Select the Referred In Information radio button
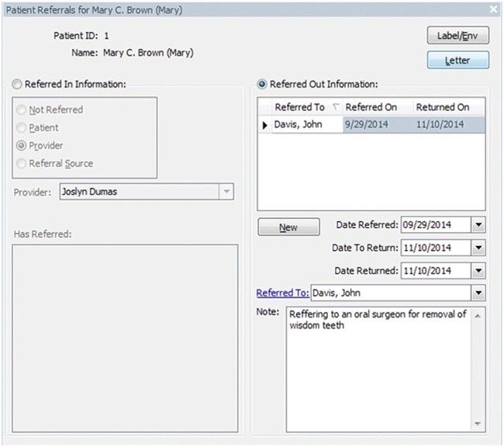The height and width of the screenshot is (447, 504). (x=18, y=85)
